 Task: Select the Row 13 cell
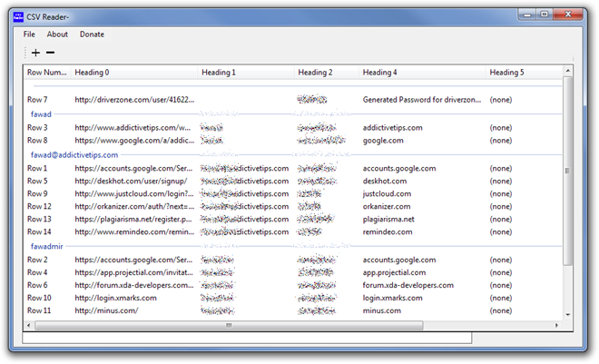(39, 220)
